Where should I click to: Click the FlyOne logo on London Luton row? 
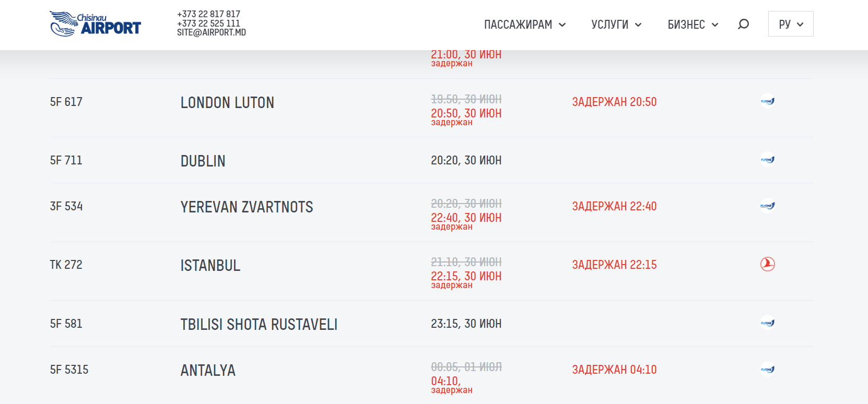pos(767,101)
